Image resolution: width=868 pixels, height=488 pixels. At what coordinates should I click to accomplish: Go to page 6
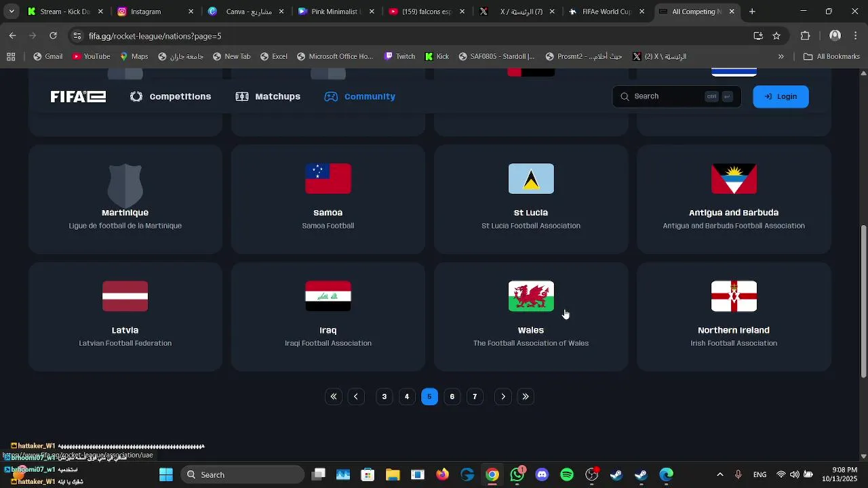point(452,396)
